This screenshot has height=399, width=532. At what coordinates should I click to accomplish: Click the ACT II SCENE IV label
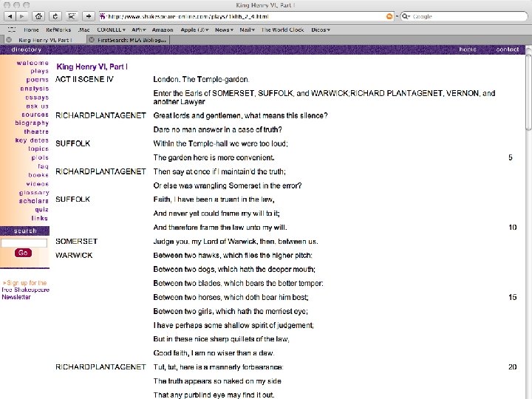point(84,79)
